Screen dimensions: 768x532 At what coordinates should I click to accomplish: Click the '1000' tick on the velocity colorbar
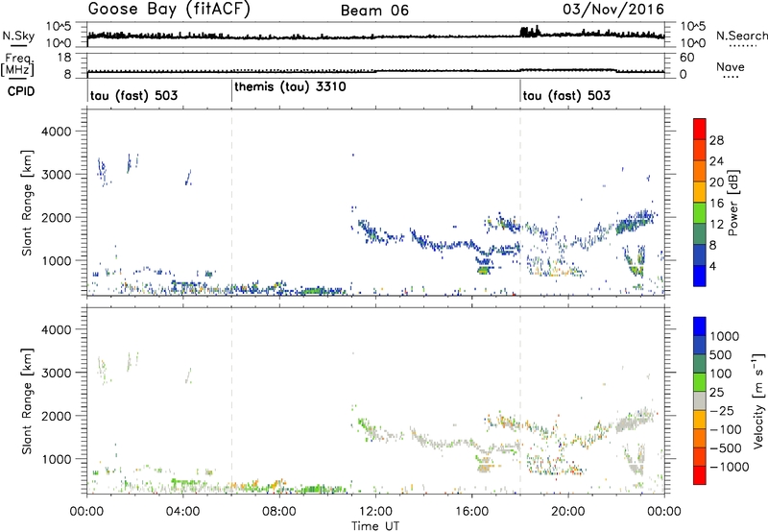724,336
